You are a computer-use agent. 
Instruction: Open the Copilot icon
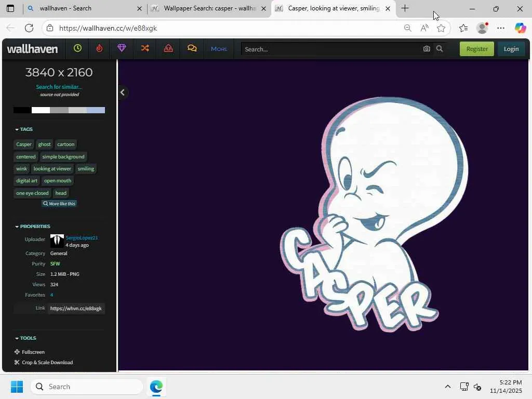[520, 28]
